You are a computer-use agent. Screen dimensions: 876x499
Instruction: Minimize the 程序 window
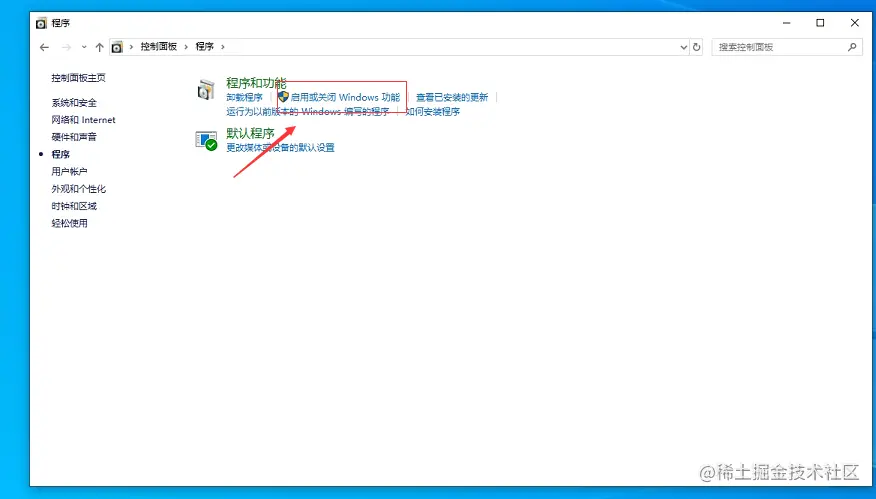[x=787, y=23]
